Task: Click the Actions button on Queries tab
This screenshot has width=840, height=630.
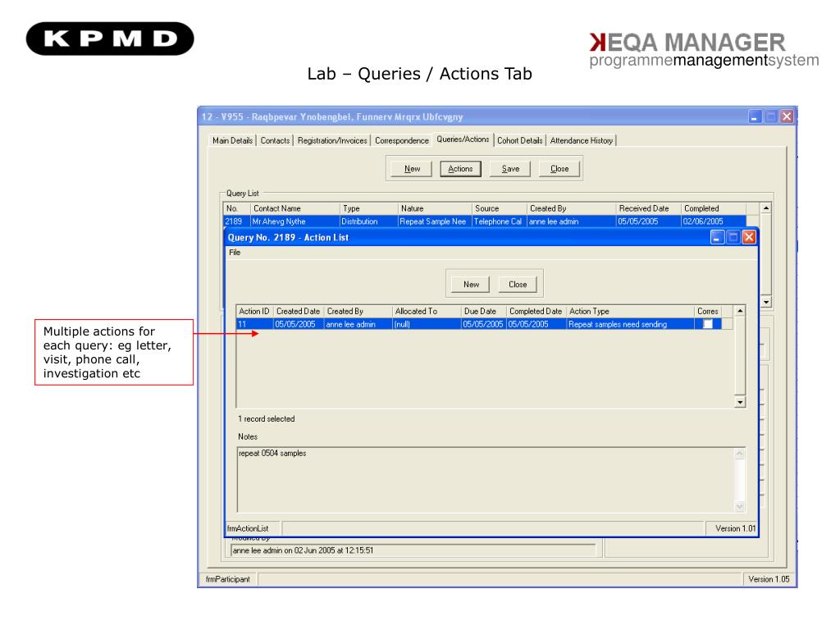Action: tap(460, 169)
